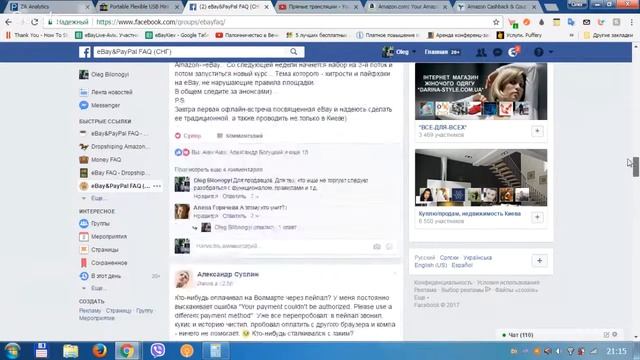Open Другие закладки bookmarks folder
The image size is (640, 360).
[x=609, y=35]
